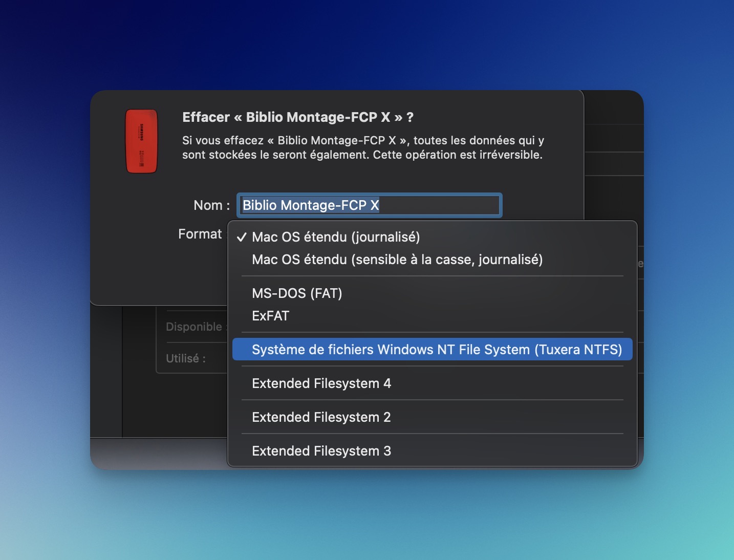
Task: Click the Format label
Action: coord(200,234)
